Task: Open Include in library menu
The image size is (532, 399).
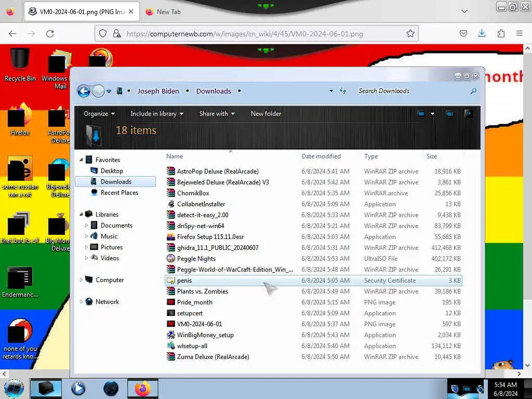Action: tap(157, 114)
